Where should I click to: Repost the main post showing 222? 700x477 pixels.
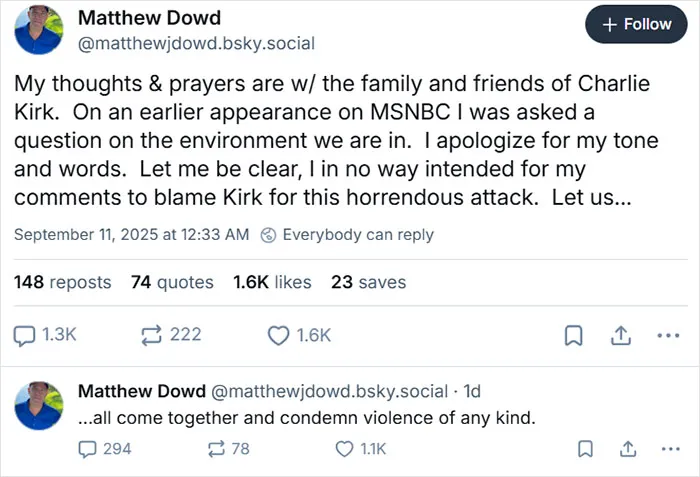pyautogui.click(x=171, y=335)
